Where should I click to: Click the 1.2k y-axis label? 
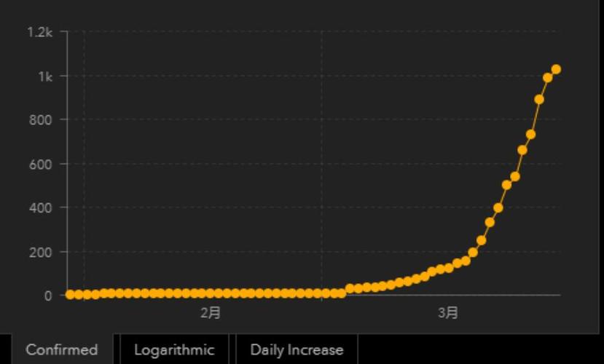tap(39, 32)
